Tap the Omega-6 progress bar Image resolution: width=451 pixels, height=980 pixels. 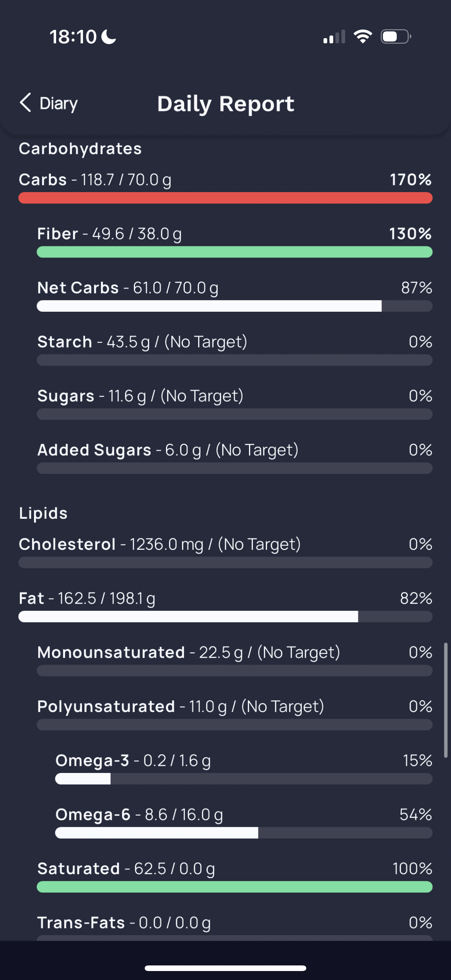coord(243,833)
